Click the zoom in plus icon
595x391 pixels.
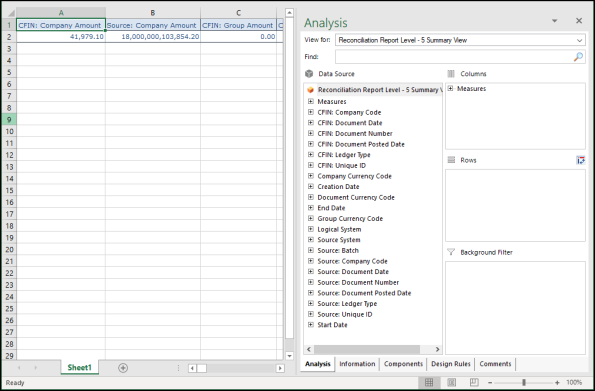557,383
